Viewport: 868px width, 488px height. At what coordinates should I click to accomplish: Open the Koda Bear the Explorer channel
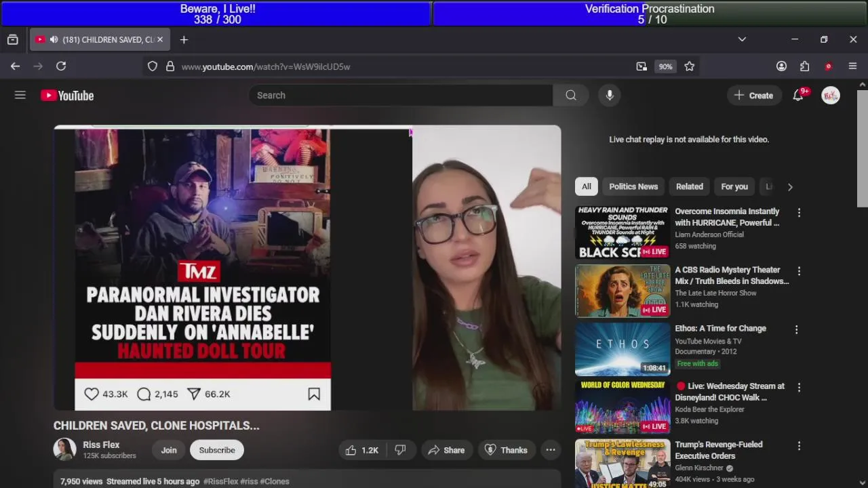[x=709, y=409]
